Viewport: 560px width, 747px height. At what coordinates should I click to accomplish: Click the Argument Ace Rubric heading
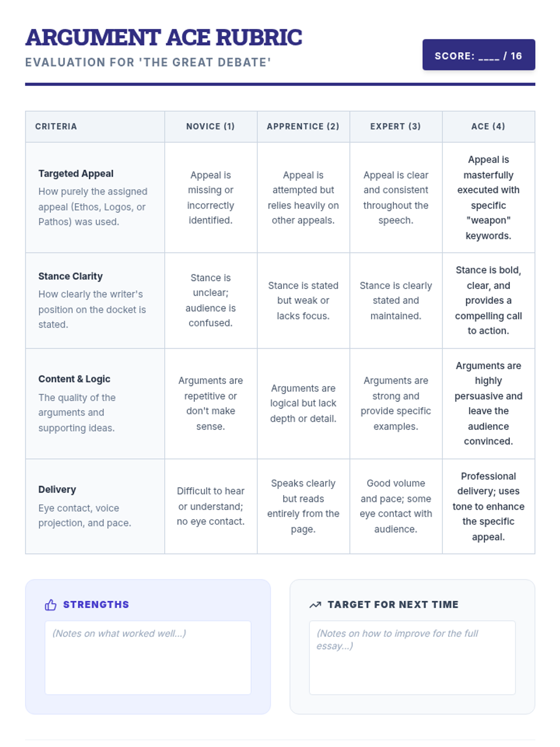(x=164, y=38)
